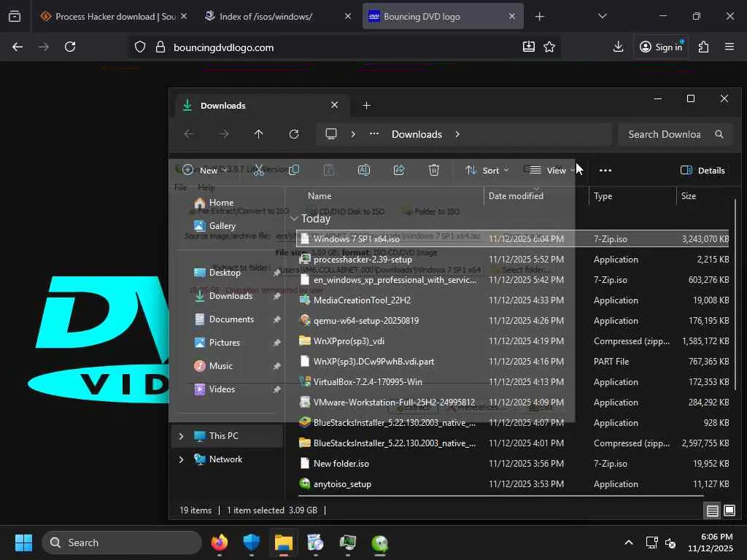747x560 pixels.
Task: Go up one folder level in Explorer
Action: tap(258, 134)
